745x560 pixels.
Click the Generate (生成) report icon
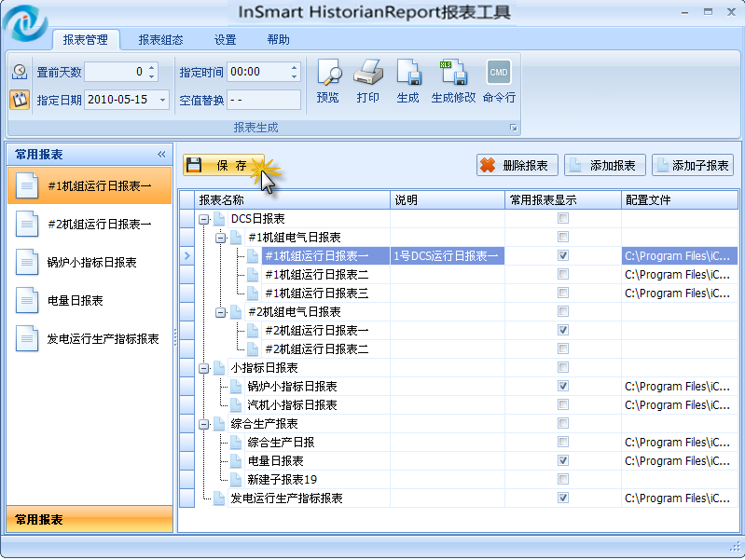tap(408, 73)
